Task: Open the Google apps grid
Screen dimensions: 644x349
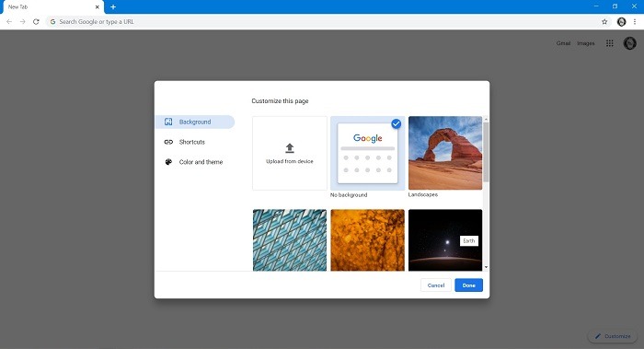Action: point(609,43)
